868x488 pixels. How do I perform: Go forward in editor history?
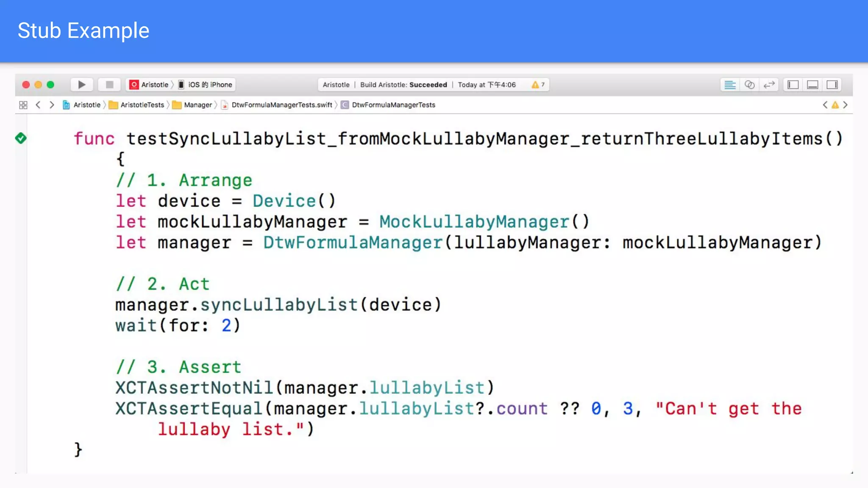point(52,105)
